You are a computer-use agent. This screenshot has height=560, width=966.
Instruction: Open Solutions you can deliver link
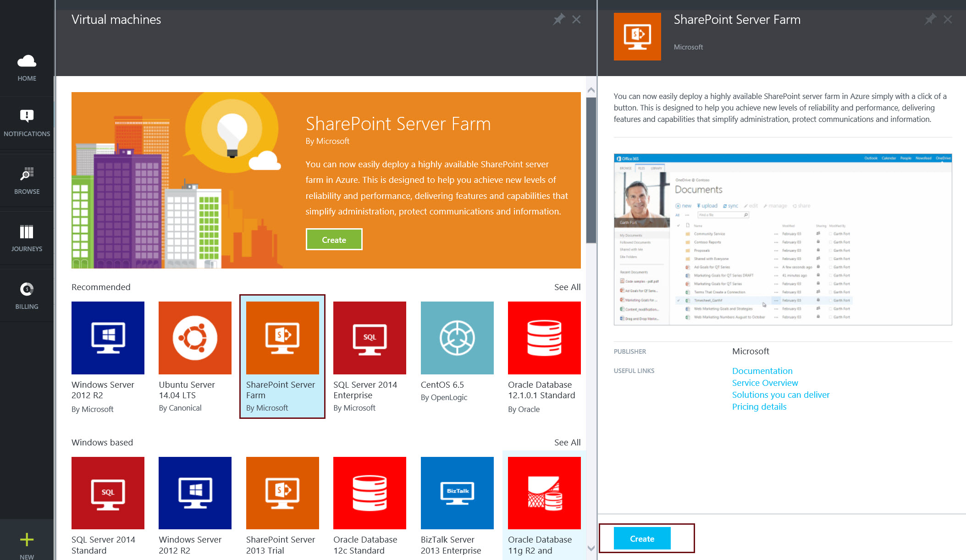[x=781, y=395]
